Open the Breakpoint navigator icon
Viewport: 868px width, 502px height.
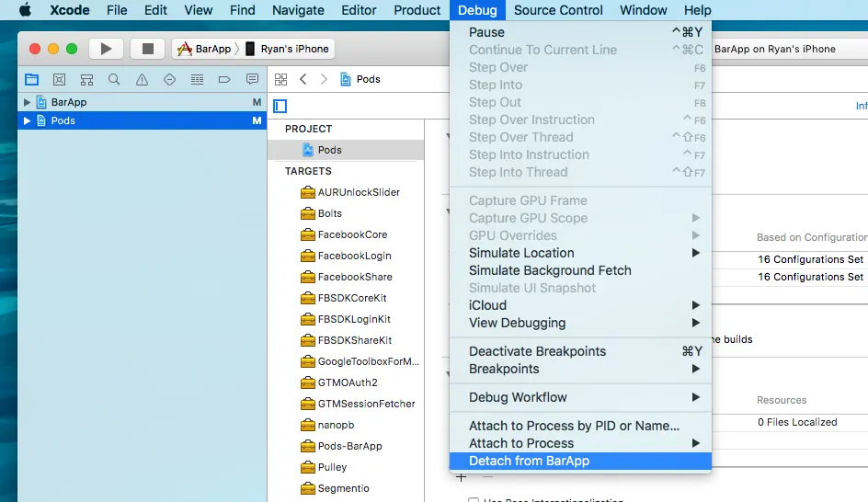click(224, 79)
